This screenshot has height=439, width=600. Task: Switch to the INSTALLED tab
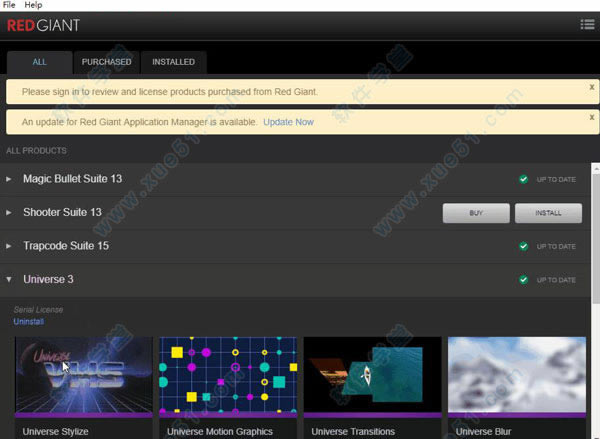[174, 62]
